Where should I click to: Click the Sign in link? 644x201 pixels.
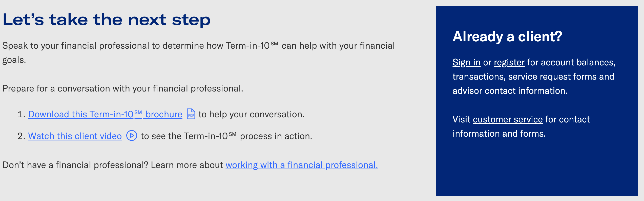click(466, 62)
